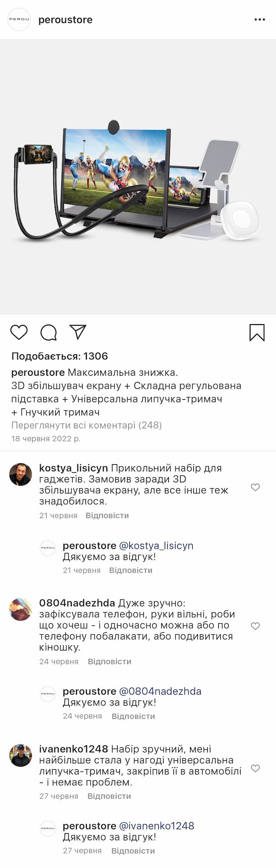Open 0804nadezhda's profile picture

21,609
